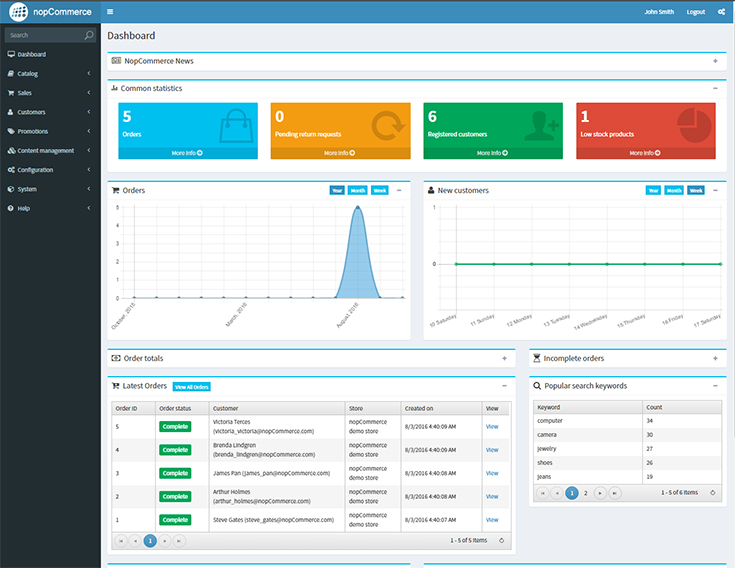Image resolution: width=735 pixels, height=568 pixels.
Task: Refresh the Latest Orders grid
Action: pyautogui.click(x=502, y=540)
